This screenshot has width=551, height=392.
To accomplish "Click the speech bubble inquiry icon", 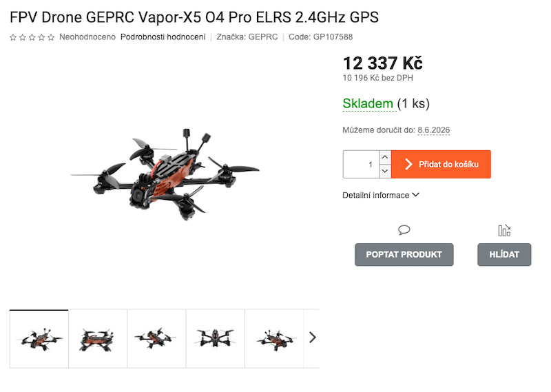I will 404,230.
